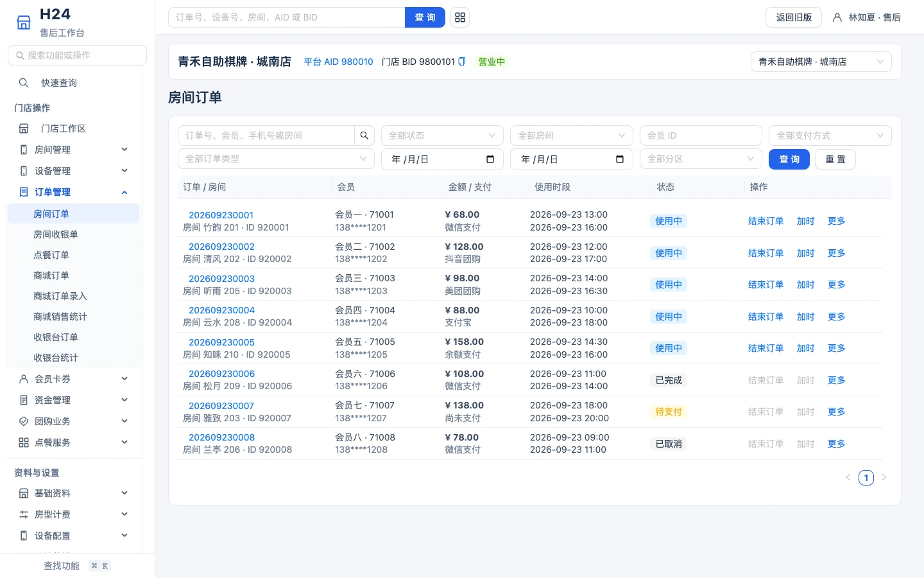924x578 pixels.
Task: Go to previous page arrow in pagination
Action: pyautogui.click(x=848, y=477)
